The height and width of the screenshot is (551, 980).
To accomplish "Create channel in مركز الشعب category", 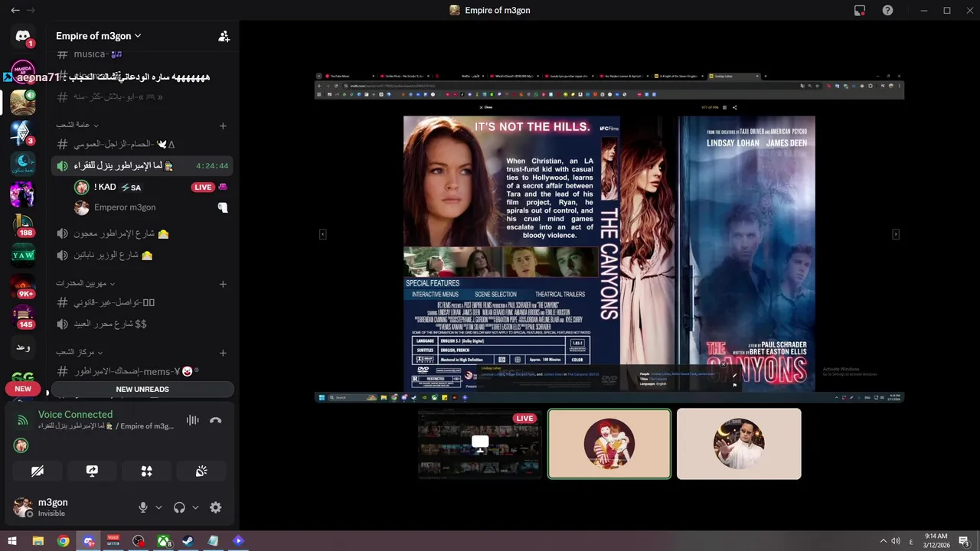I will coord(223,353).
